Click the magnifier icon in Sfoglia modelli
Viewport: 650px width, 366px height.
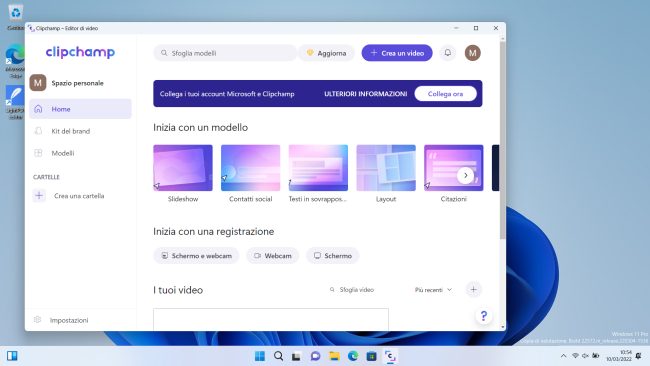(x=164, y=53)
